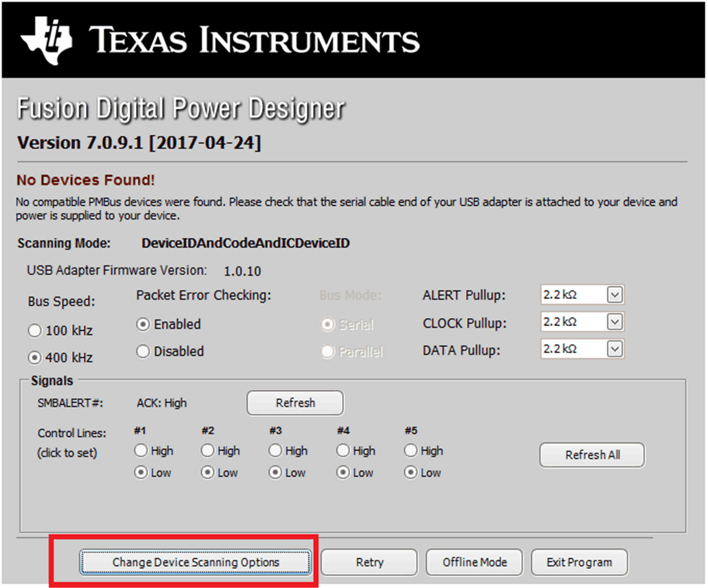Set control line #2 to High
This screenshot has height=588, width=708.
[208, 450]
